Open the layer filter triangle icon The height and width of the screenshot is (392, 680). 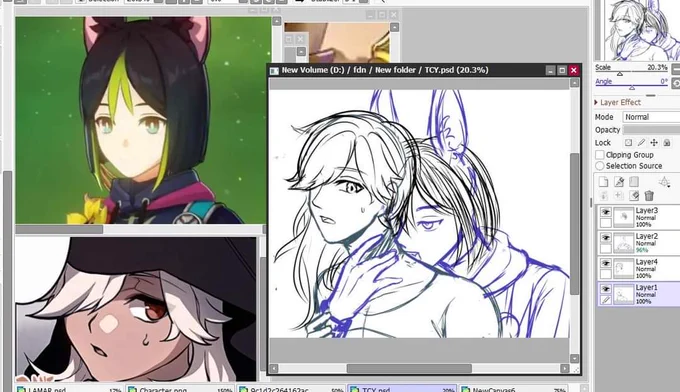pos(664,182)
